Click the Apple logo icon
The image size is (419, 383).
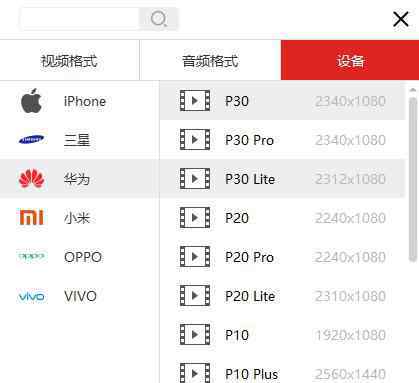click(31, 101)
